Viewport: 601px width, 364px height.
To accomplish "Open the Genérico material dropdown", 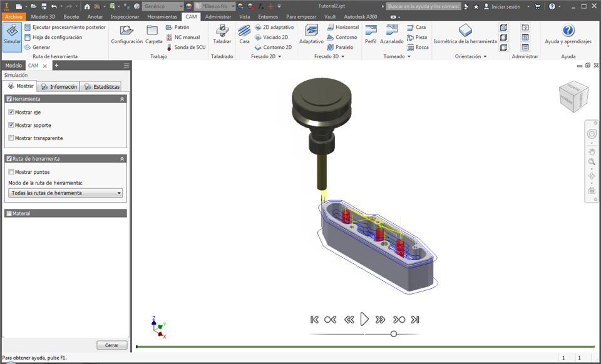I will point(163,6).
